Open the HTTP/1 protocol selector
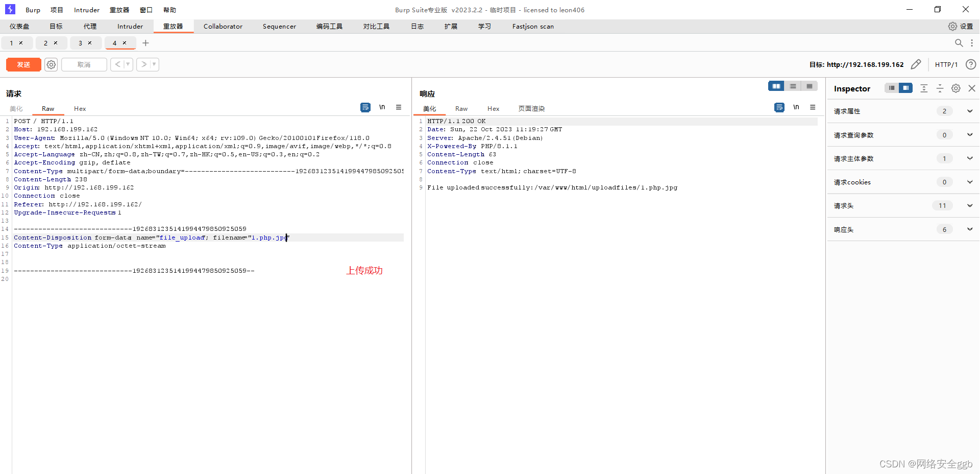 click(x=946, y=64)
